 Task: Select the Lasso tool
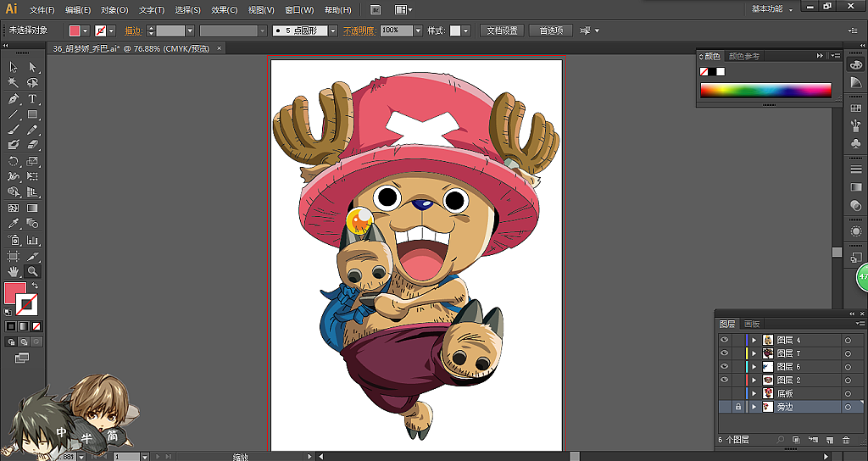[x=33, y=82]
